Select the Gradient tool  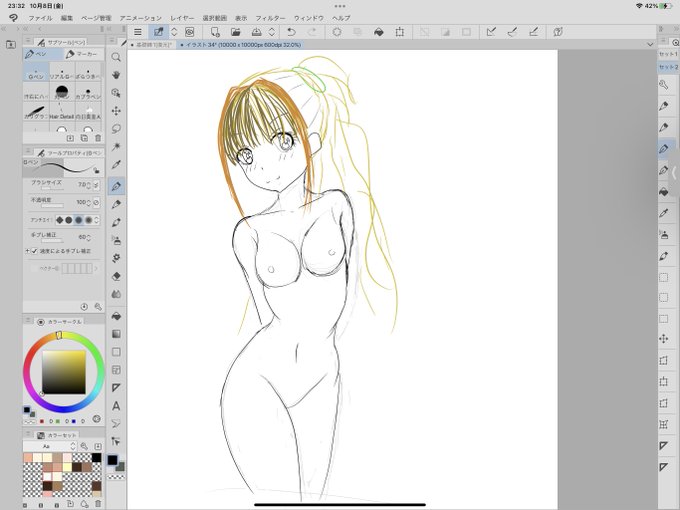[116, 334]
